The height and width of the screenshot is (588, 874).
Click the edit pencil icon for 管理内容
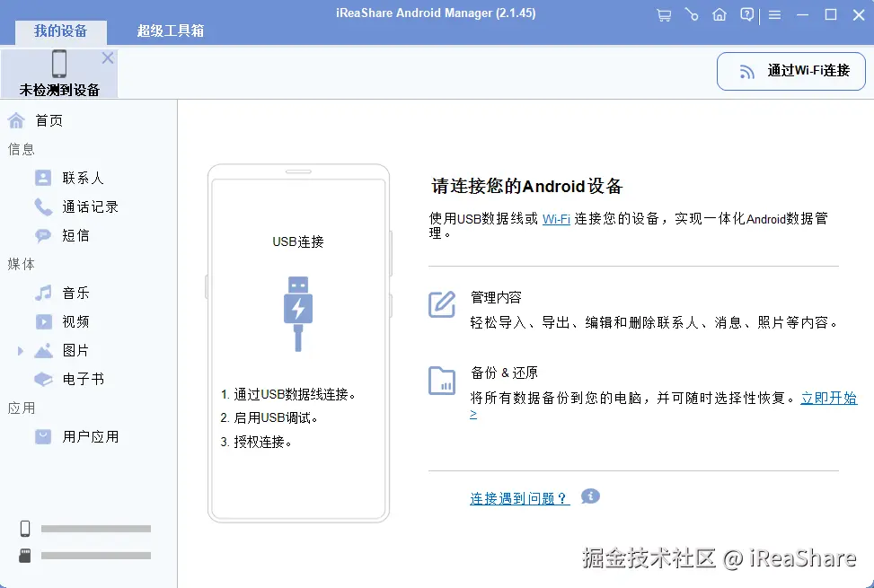click(x=442, y=304)
